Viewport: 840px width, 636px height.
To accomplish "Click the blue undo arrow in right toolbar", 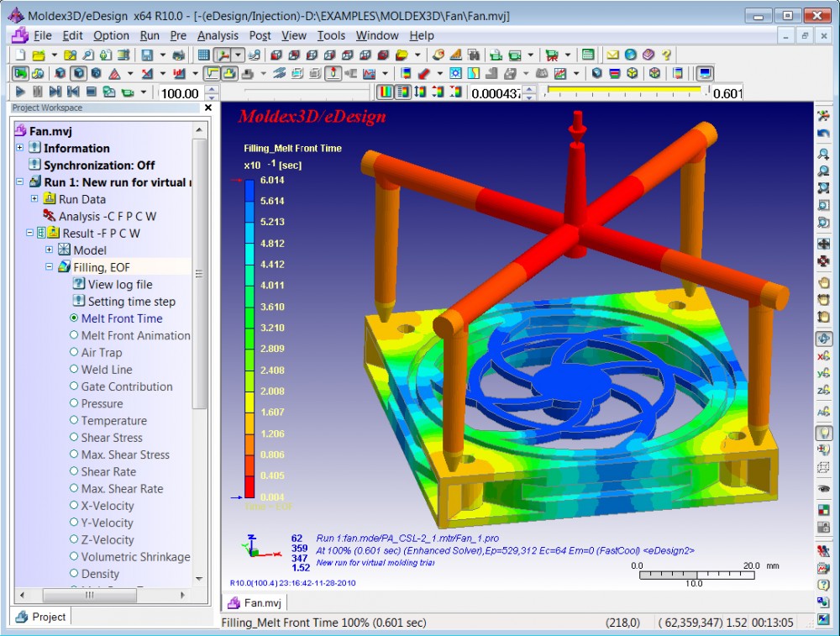I will [823, 134].
